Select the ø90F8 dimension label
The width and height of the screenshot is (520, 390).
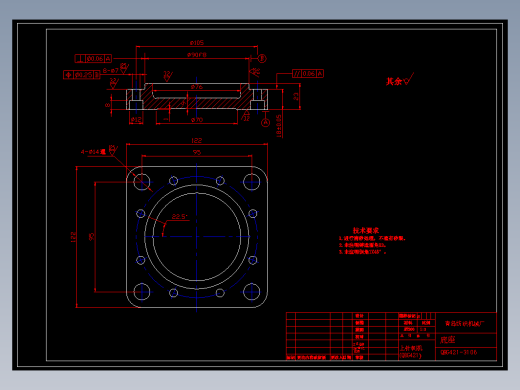pos(197,55)
